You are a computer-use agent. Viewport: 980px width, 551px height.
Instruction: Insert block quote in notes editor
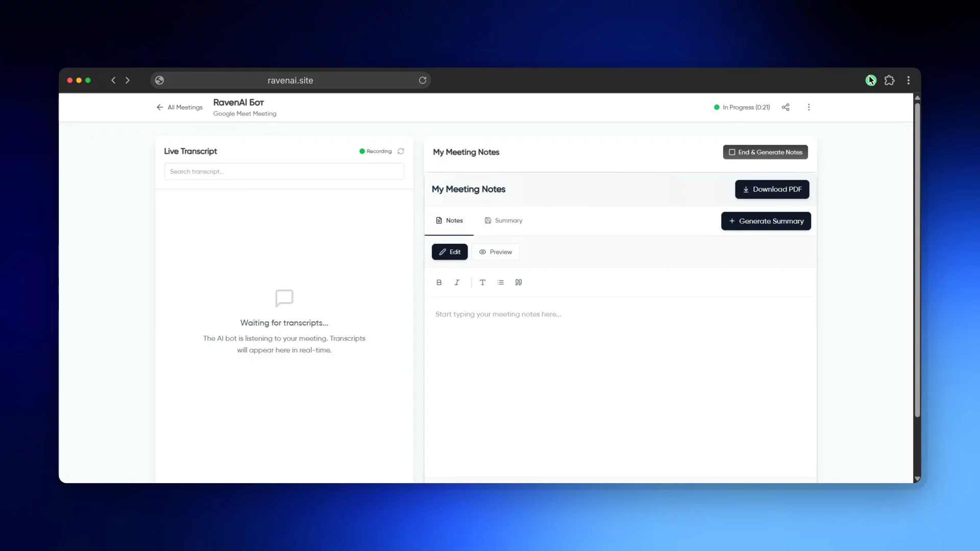519,282
